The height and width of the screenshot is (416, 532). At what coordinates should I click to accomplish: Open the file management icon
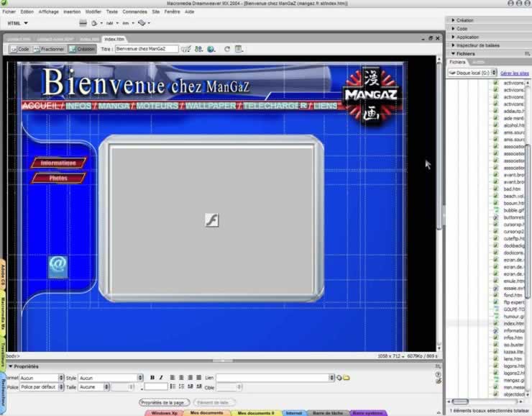coord(199,49)
